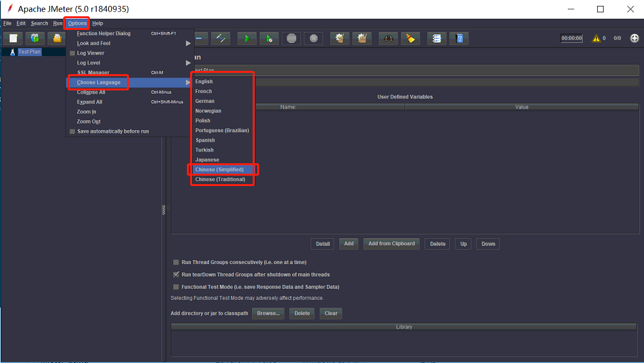This screenshot has height=363, width=644.
Task: Click the Value column header
Action: click(522, 107)
